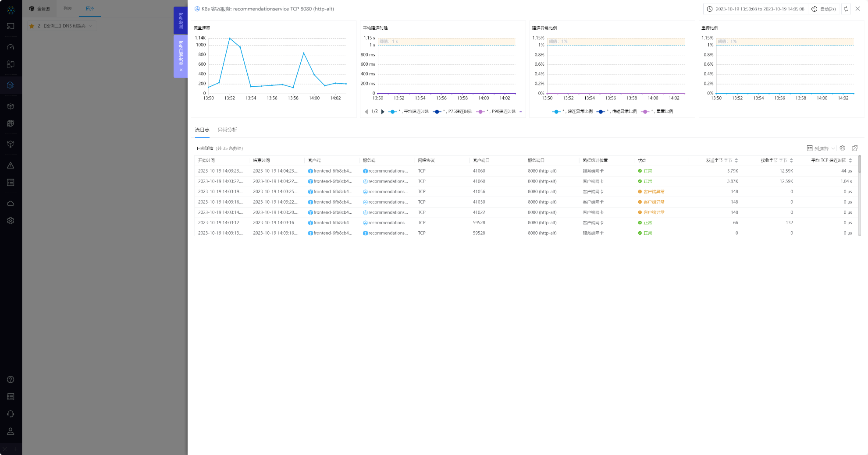Click the help question mark sidebar icon

[x=11, y=380]
